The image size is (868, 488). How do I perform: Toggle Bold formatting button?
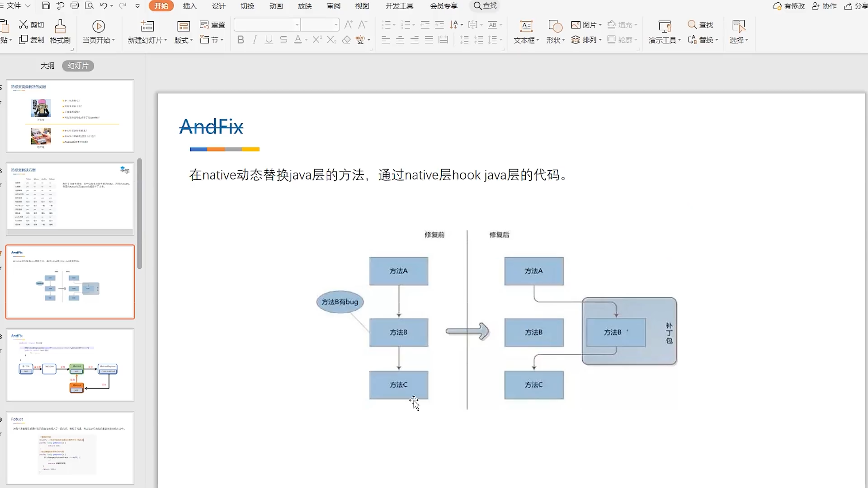[x=241, y=40]
